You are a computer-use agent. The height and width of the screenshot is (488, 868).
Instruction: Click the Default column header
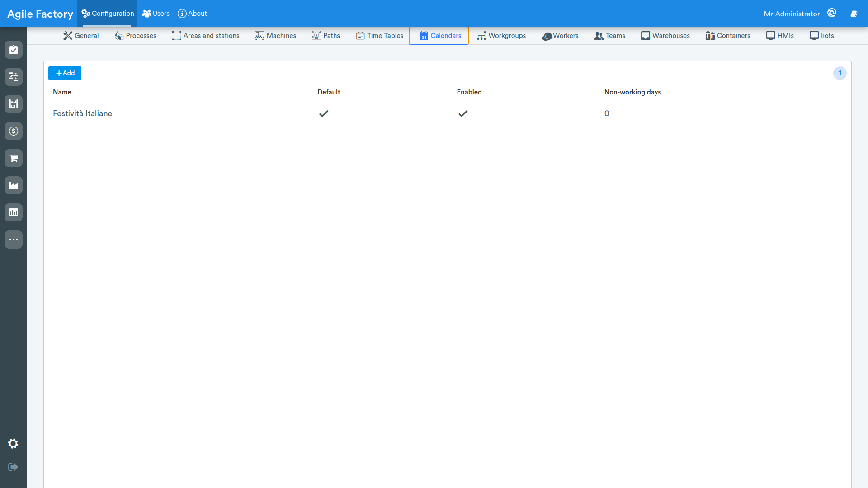pyautogui.click(x=329, y=92)
